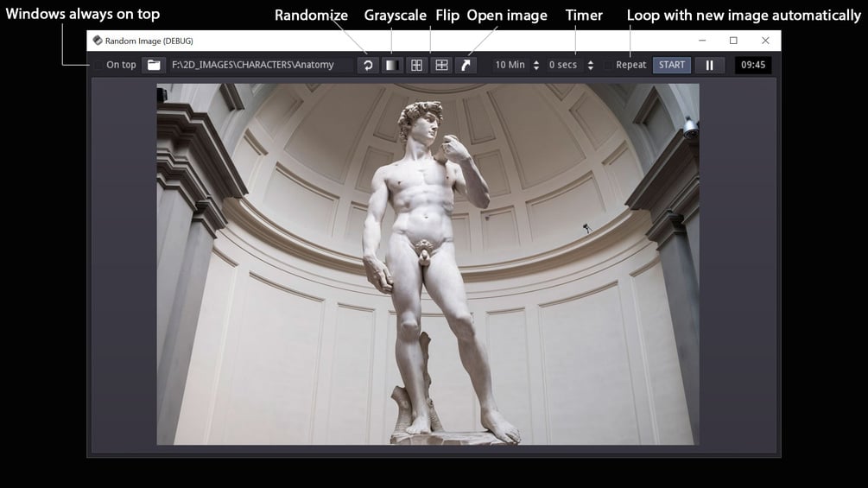Screen dimensions: 868x488
Task: Click the 10 Min timer field
Action: click(x=510, y=65)
